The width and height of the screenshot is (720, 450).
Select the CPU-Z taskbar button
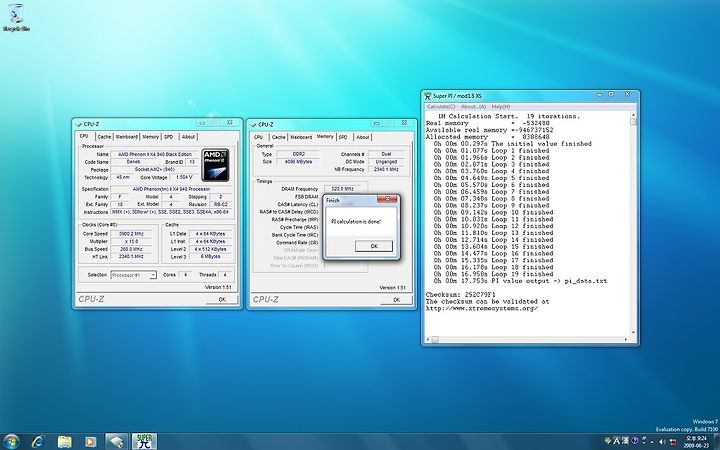pos(117,442)
